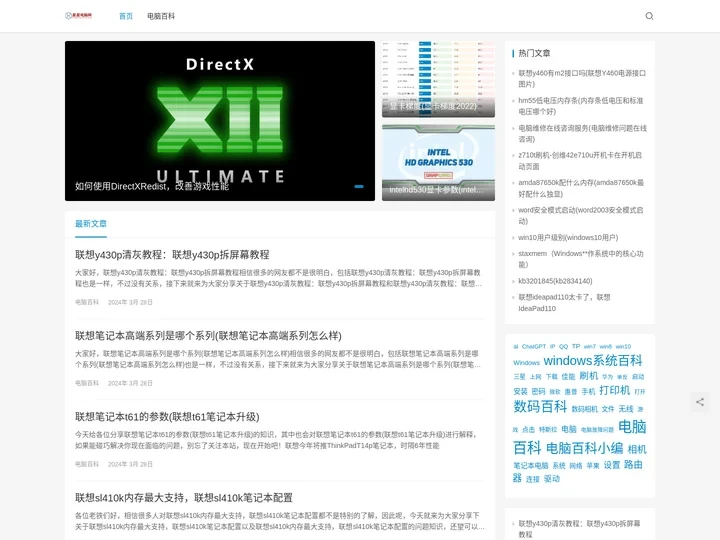
Task: Click the 无线 tag
Action: click(x=625, y=409)
